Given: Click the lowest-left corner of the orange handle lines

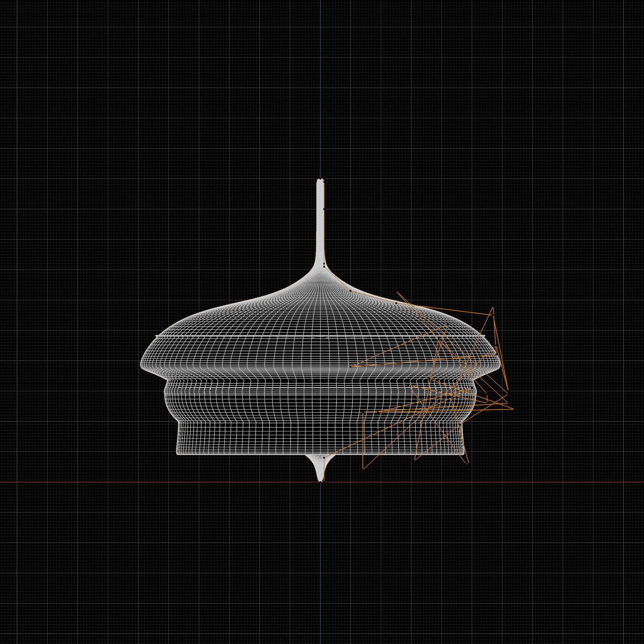Looking at the screenshot, I should coord(363,469).
